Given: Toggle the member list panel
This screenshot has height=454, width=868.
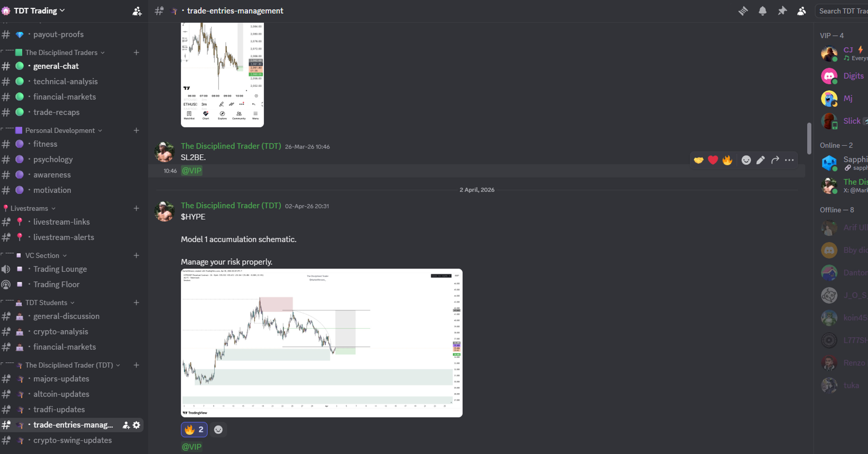Looking at the screenshot, I should pyautogui.click(x=802, y=11).
